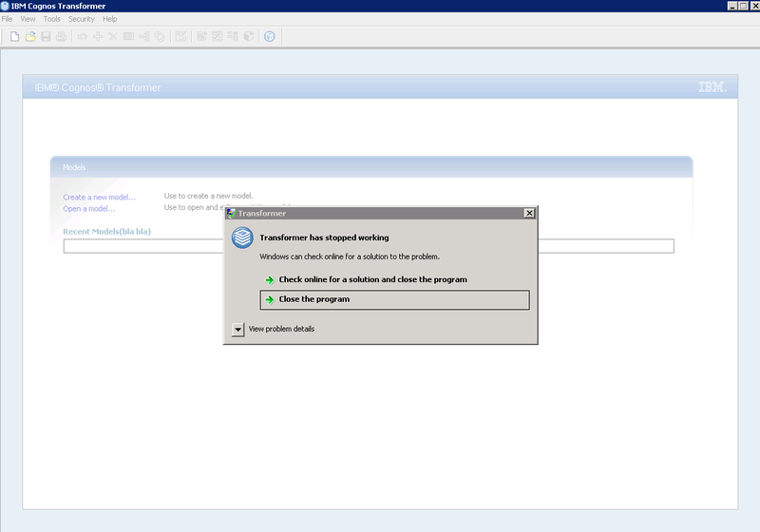Minimize the IBM Cognos Transformer window
Viewport: 760px width, 532px height.
point(732,6)
